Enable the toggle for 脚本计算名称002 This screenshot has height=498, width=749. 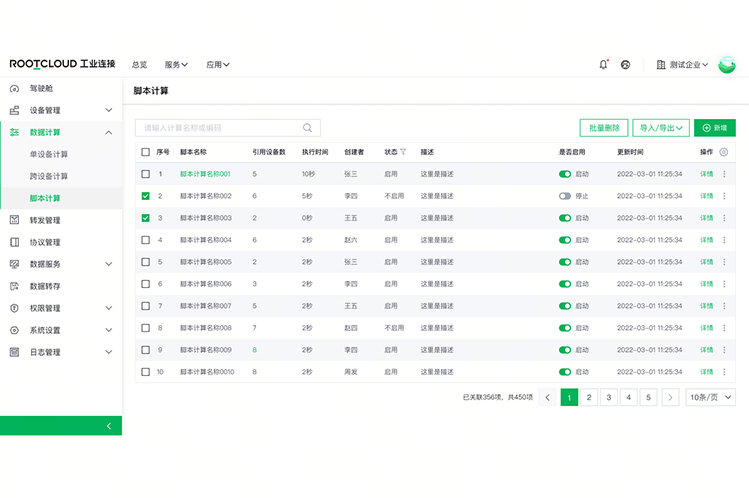[x=565, y=196]
